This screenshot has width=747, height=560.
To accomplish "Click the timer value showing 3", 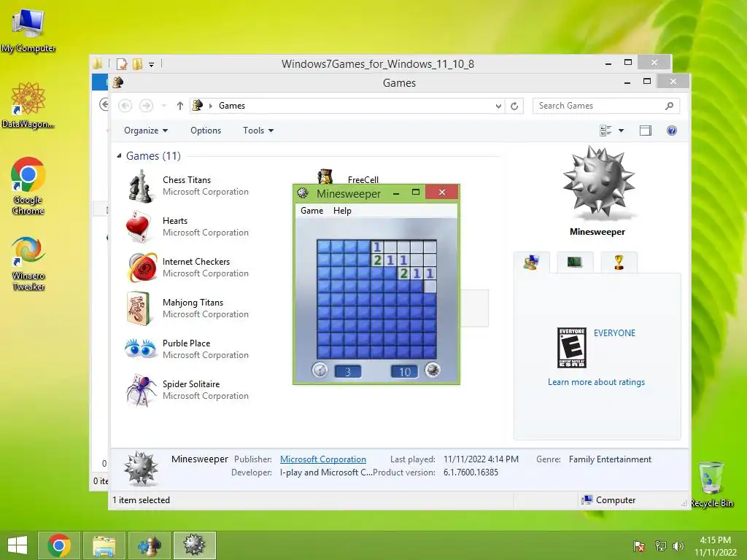I will [348, 371].
